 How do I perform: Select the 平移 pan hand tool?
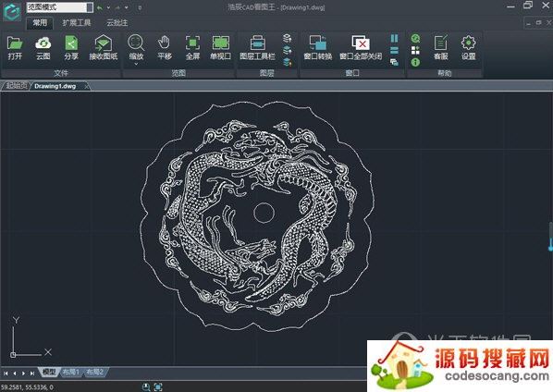pos(164,43)
